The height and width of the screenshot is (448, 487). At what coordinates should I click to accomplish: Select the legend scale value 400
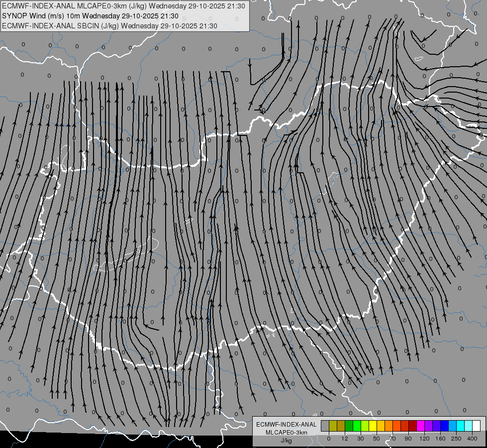pyautogui.click(x=472, y=439)
